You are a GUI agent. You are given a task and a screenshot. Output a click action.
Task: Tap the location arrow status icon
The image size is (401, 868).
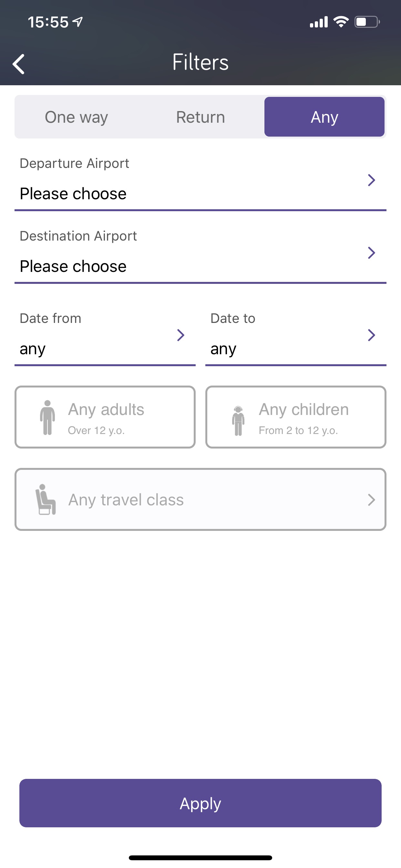pos(78,22)
